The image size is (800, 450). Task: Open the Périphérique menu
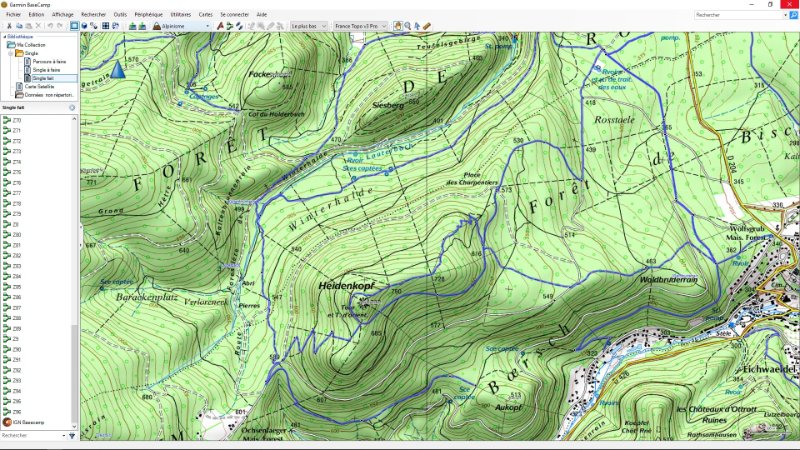[149, 15]
